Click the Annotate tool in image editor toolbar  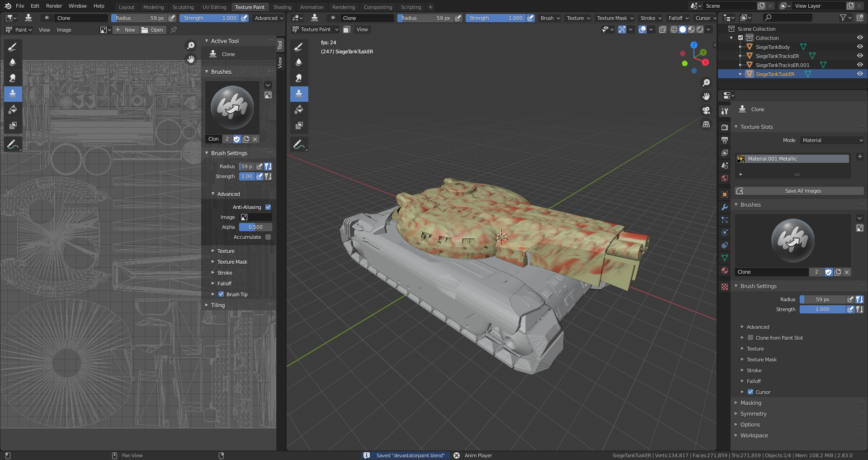click(x=13, y=144)
